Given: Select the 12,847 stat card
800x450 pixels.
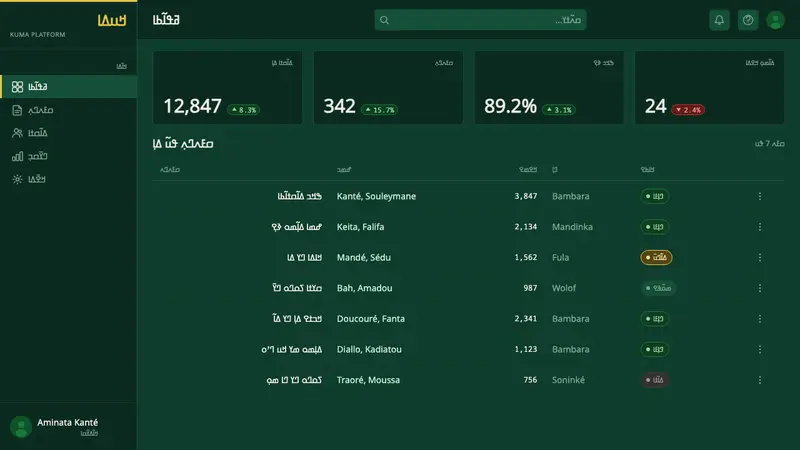Looking at the screenshot, I should coord(228,87).
